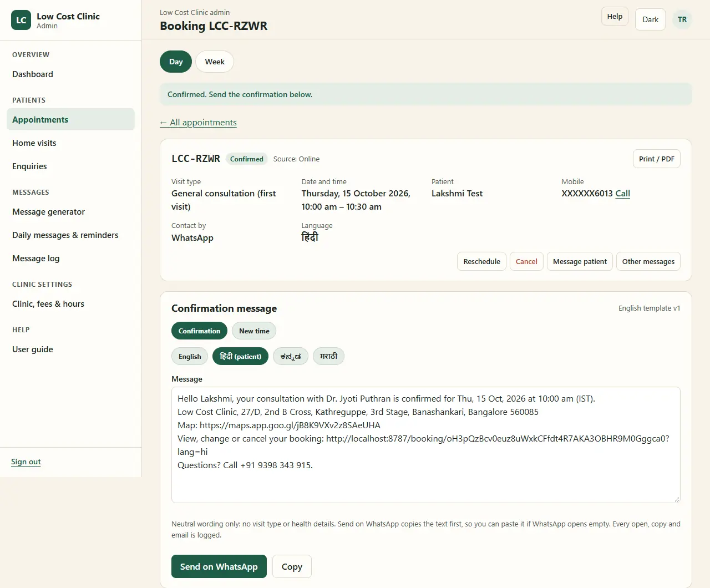The width and height of the screenshot is (710, 588).
Task: Click the Confirmed status badge
Action: [x=247, y=159]
